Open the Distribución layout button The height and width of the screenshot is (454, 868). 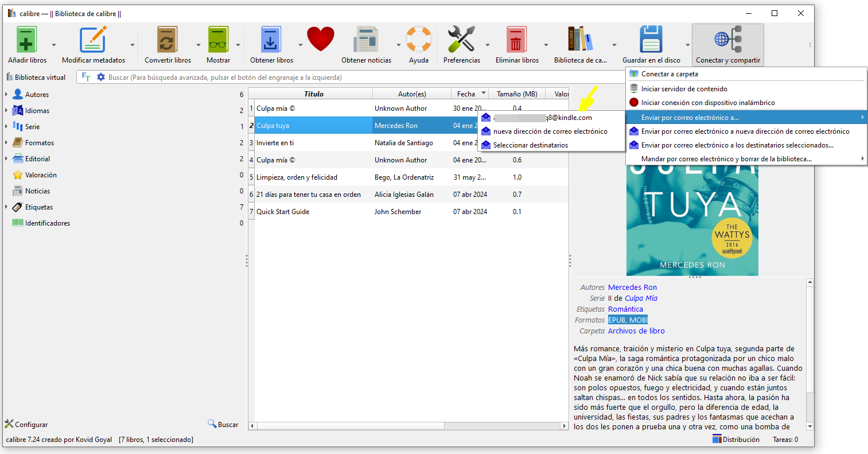736,440
